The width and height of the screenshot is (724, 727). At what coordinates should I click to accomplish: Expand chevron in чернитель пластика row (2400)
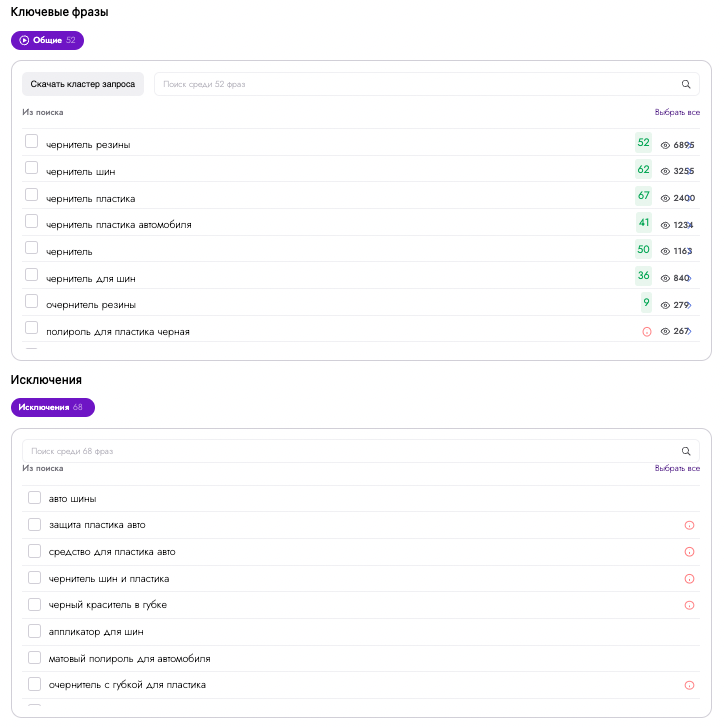click(690, 198)
